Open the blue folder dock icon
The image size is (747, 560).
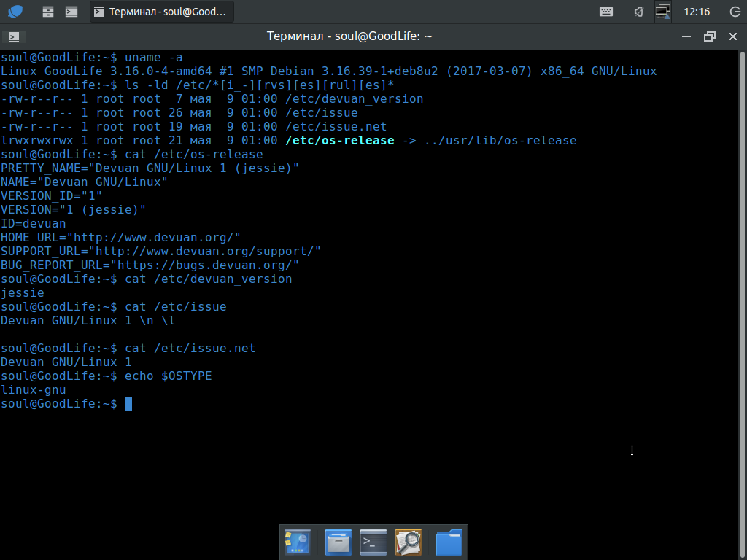tap(449, 542)
